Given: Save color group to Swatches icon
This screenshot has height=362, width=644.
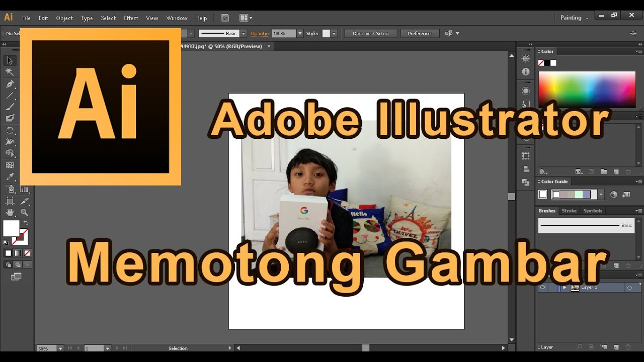Looking at the screenshot, I should [626, 195].
